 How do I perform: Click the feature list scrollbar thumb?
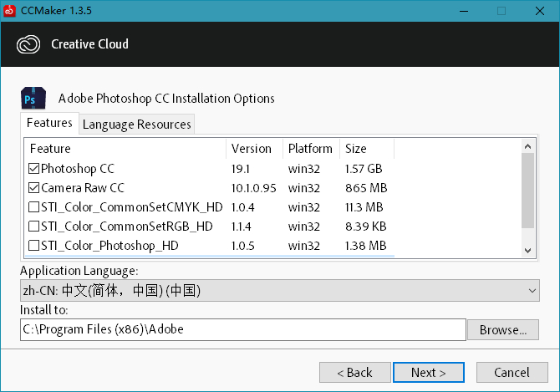tap(528, 191)
